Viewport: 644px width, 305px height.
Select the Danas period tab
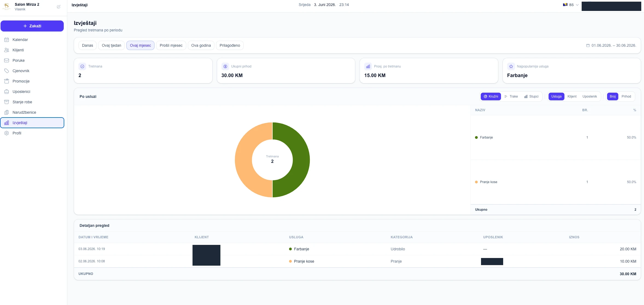pos(88,45)
